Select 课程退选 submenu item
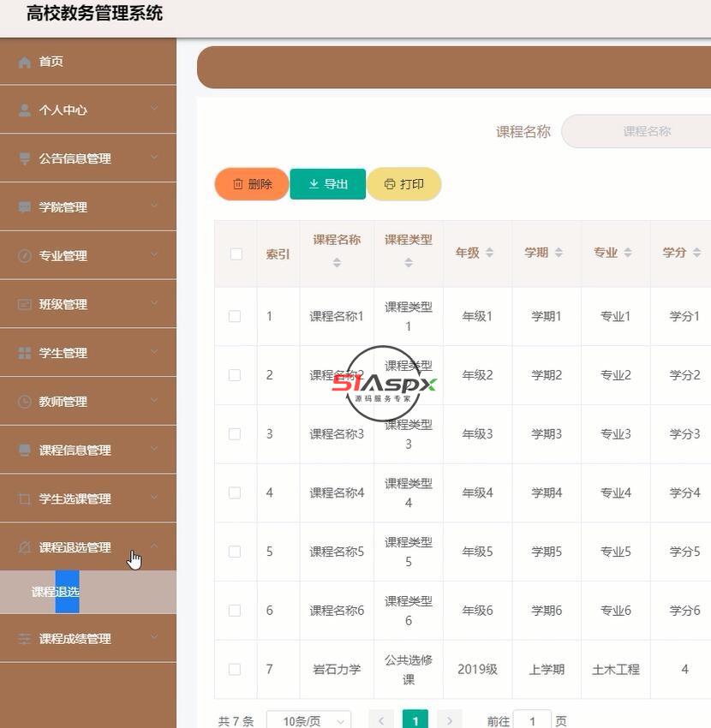 point(88,592)
